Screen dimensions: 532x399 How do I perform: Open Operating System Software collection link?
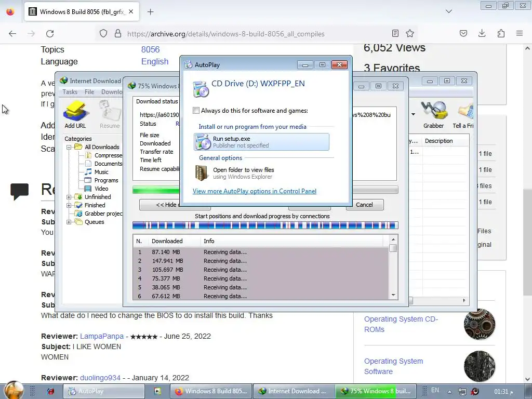coord(394,366)
